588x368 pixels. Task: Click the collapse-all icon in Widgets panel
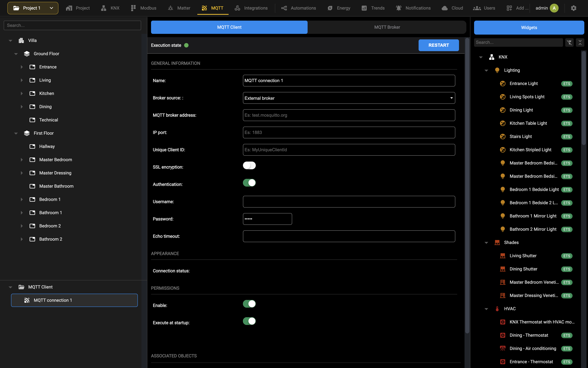click(x=580, y=42)
